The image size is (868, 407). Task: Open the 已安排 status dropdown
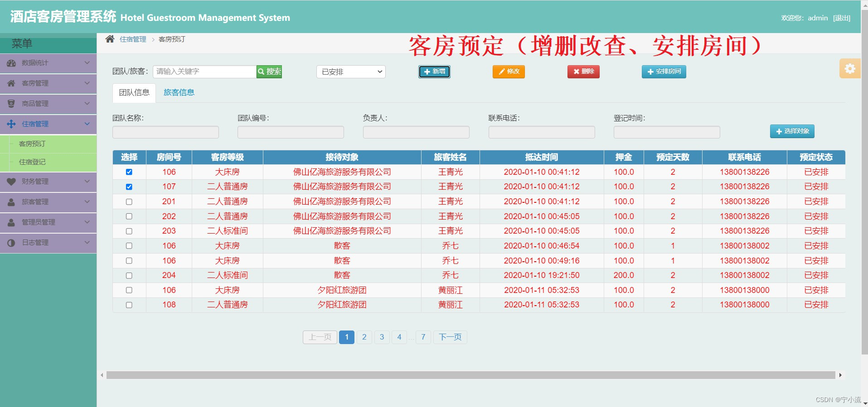[x=351, y=72]
